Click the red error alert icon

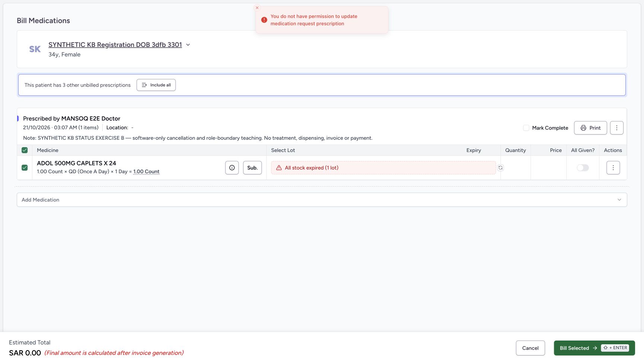[x=264, y=20]
